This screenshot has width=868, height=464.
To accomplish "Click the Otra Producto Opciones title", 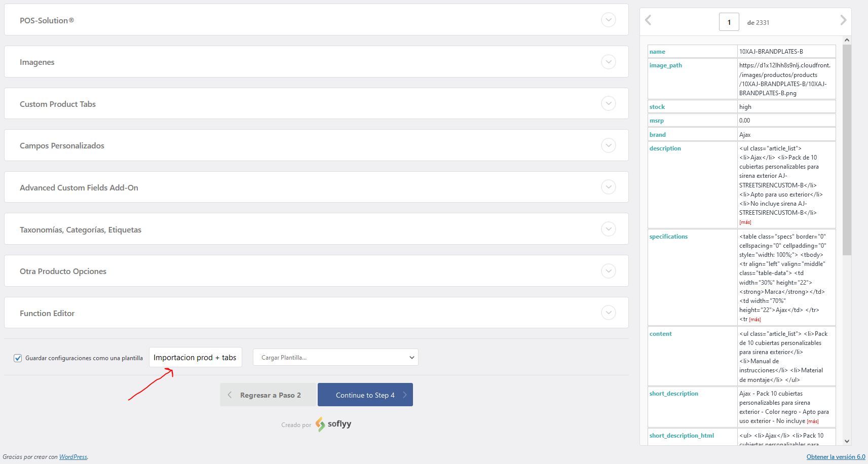I will point(63,271).
